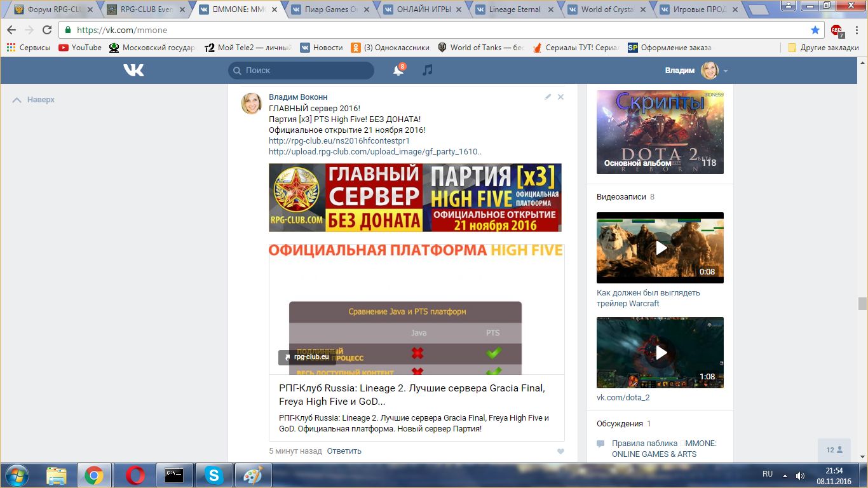The height and width of the screenshot is (488, 868).
Task: Play the Warcraft trailer video
Action: coord(660,248)
